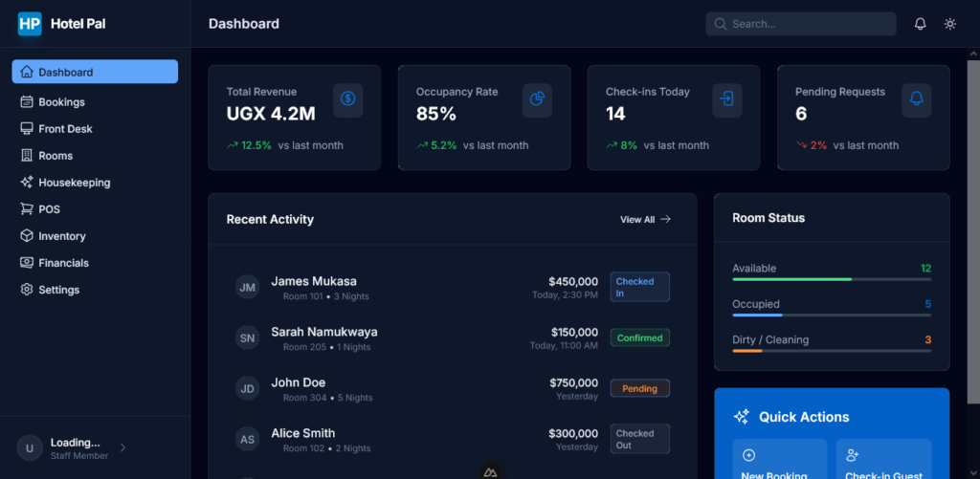Viewport: 980px width, 479px height.
Task: Click the notification bell in the header
Action: [x=920, y=24]
